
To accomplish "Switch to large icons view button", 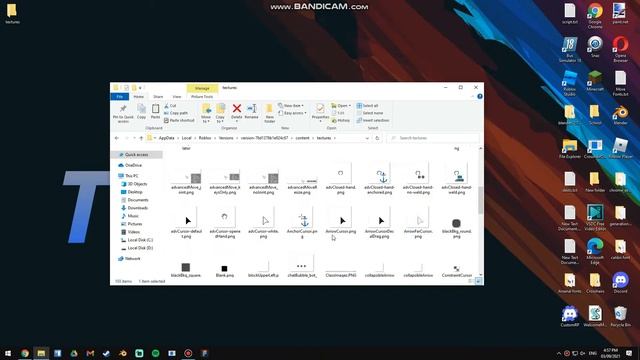I will coord(478,281).
